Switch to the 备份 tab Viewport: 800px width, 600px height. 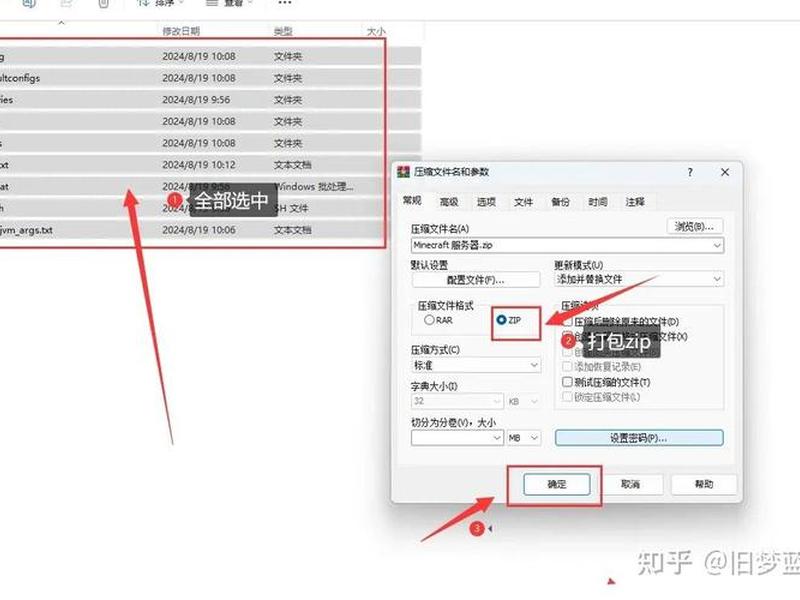coord(560,202)
